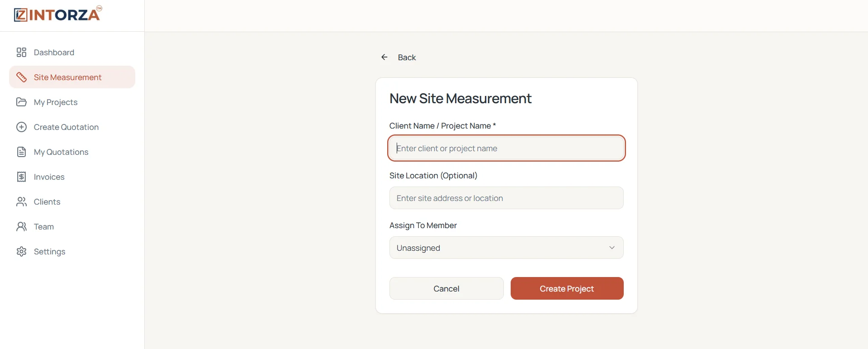
Task: Click the My Projects folder icon
Action: point(21,102)
